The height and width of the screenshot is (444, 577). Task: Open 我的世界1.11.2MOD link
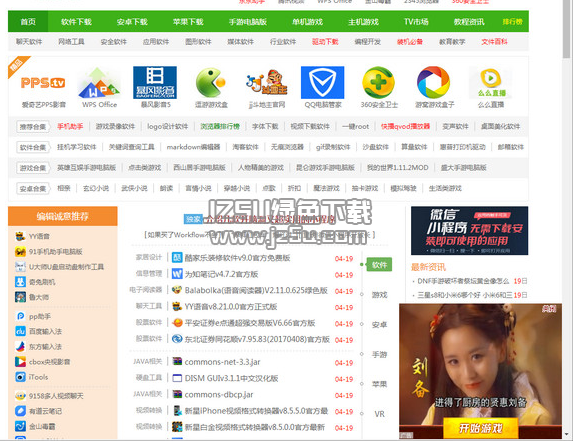click(397, 167)
